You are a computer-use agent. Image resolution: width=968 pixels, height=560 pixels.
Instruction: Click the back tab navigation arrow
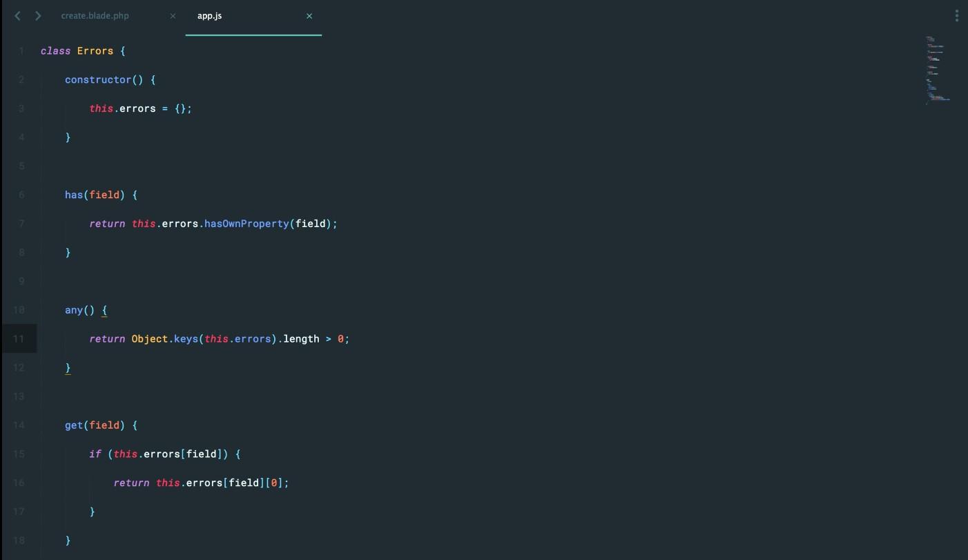click(x=18, y=16)
